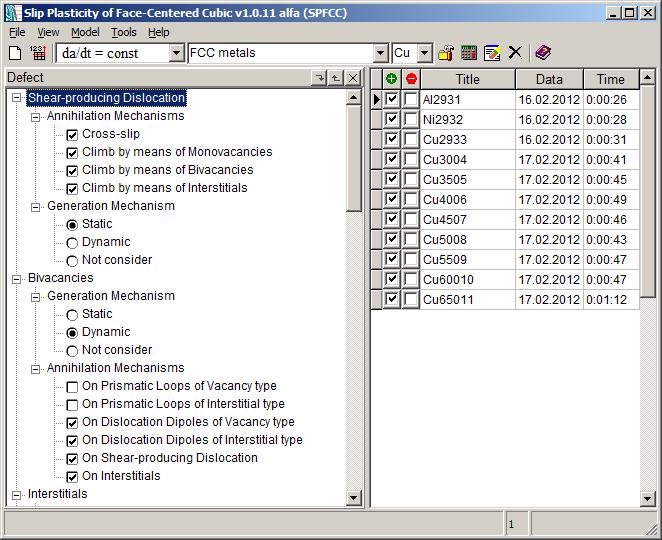Collapse the Bivacancies tree node
The width and height of the screenshot is (662, 540).
click(16, 279)
